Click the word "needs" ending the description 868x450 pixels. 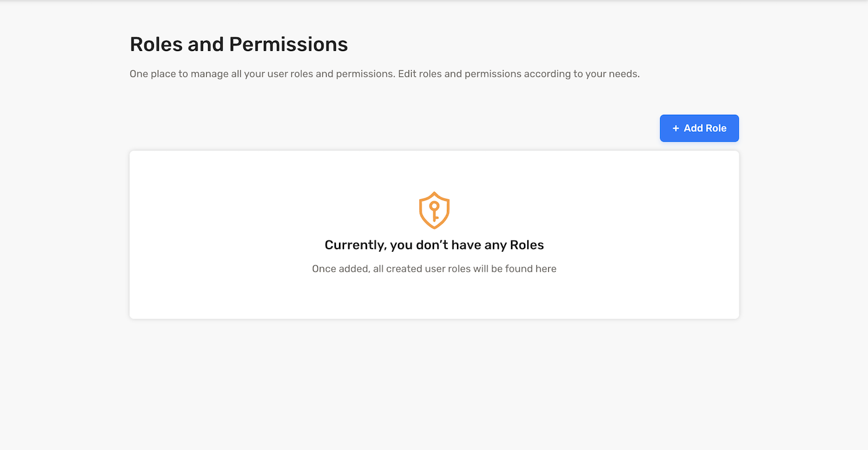[623, 74]
